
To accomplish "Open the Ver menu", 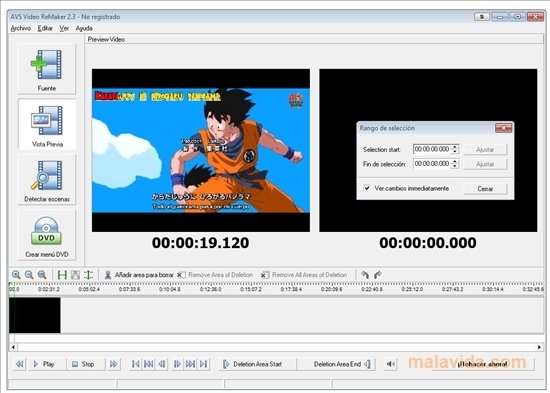I will 64,28.
